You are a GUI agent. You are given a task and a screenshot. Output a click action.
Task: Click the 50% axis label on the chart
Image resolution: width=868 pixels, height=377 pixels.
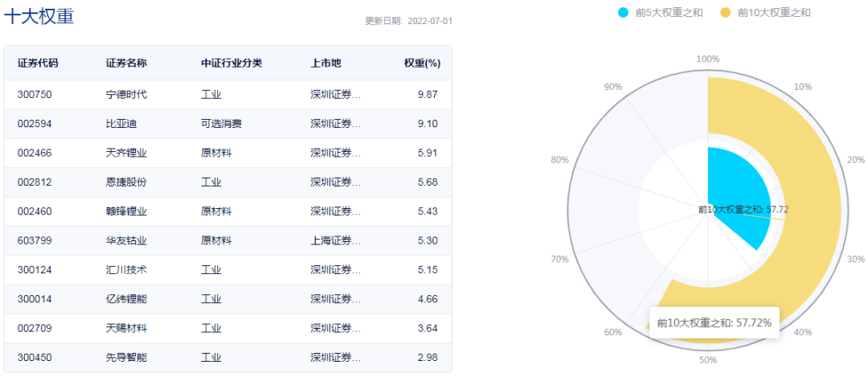click(708, 360)
